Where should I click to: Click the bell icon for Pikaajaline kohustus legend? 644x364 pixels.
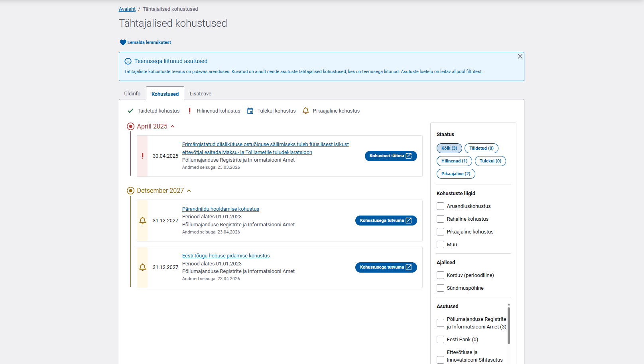[x=305, y=111]
